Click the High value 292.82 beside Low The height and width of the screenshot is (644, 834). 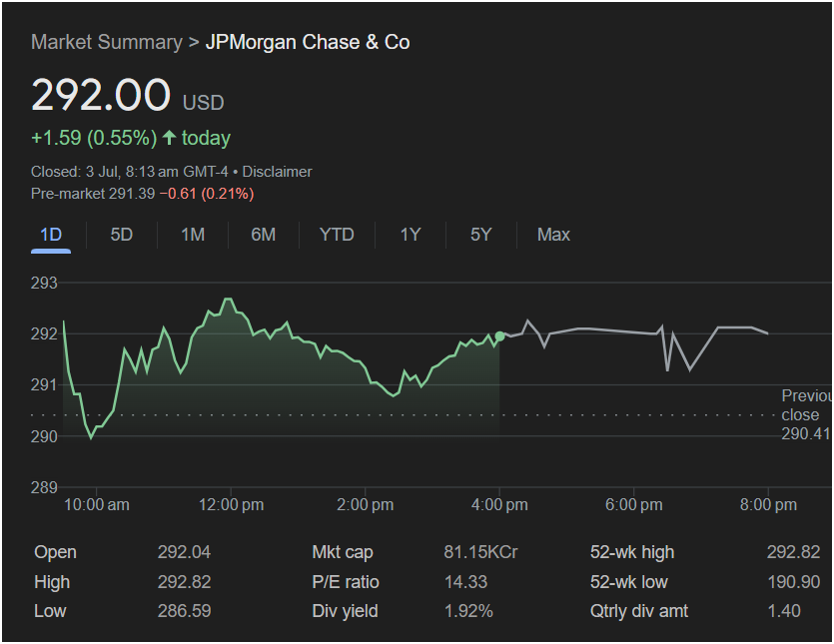pyautogui.click(x=184, y=582)
